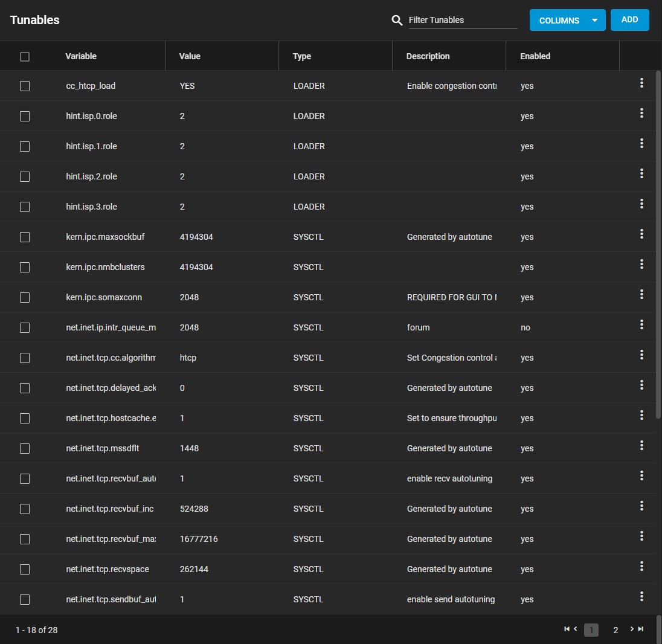Sort by Value column header

(190, 56)
